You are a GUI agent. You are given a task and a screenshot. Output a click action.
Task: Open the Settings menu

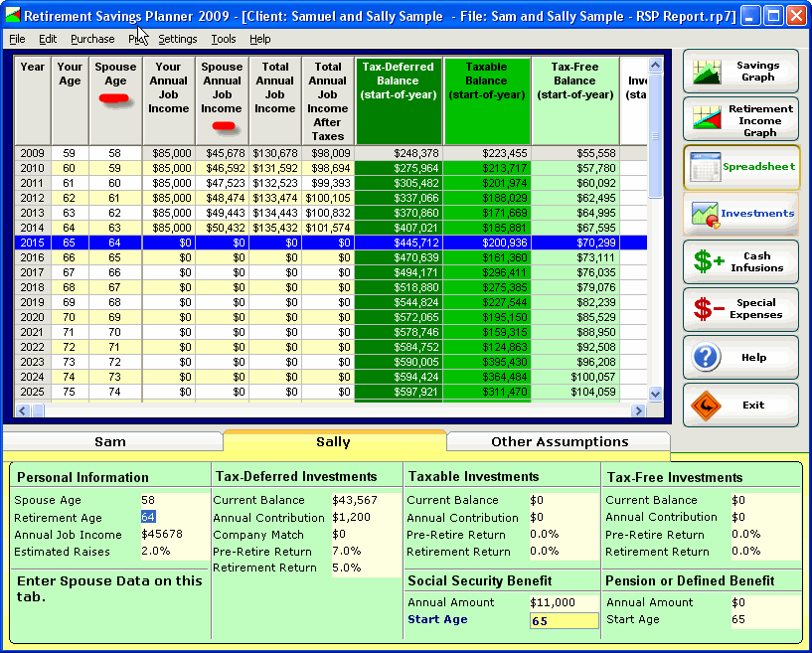point(178,39)
